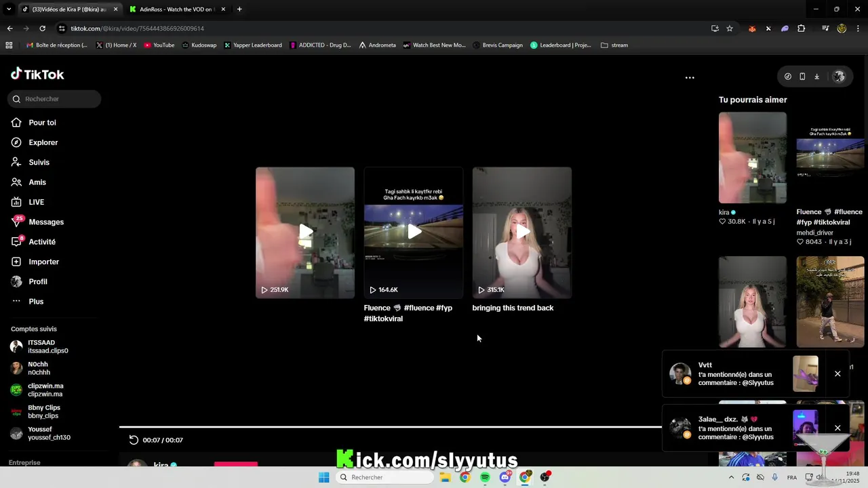Play the Fluence video with 164.6K views
The height and width of the screenshot is (488, 868).
414,232
